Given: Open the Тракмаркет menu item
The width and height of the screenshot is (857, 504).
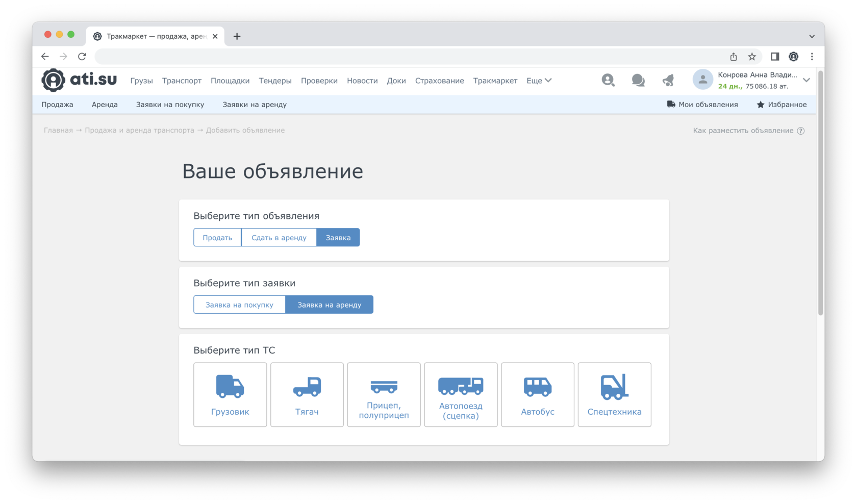Looking at the screenshot, I should (495, 81).
